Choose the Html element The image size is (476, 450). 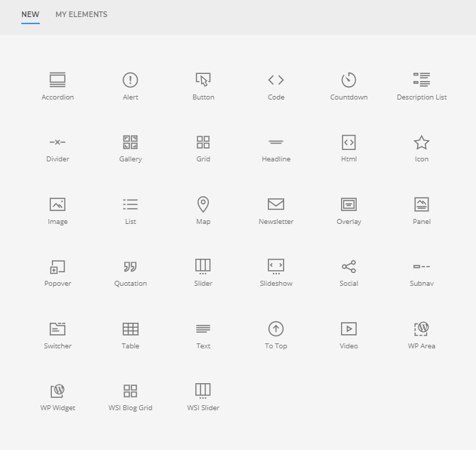[349, 149]
